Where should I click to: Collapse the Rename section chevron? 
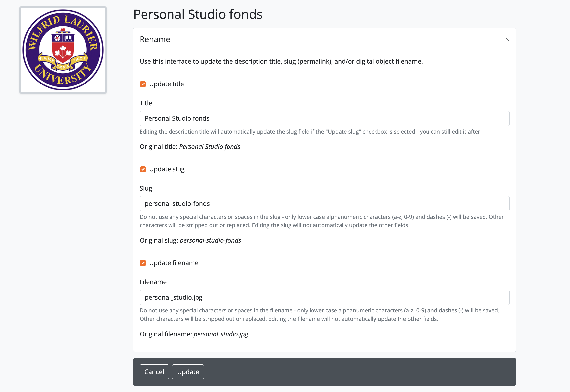[x=505, y=39]
